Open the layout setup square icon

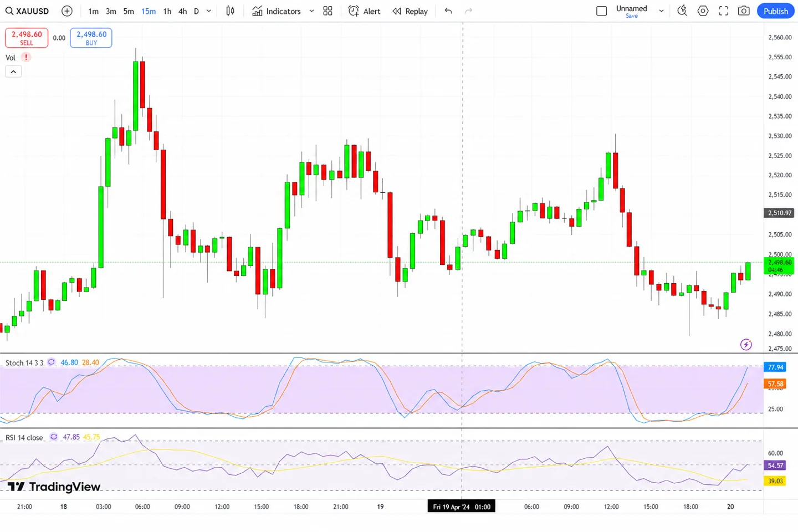click(x=601, y=11)
